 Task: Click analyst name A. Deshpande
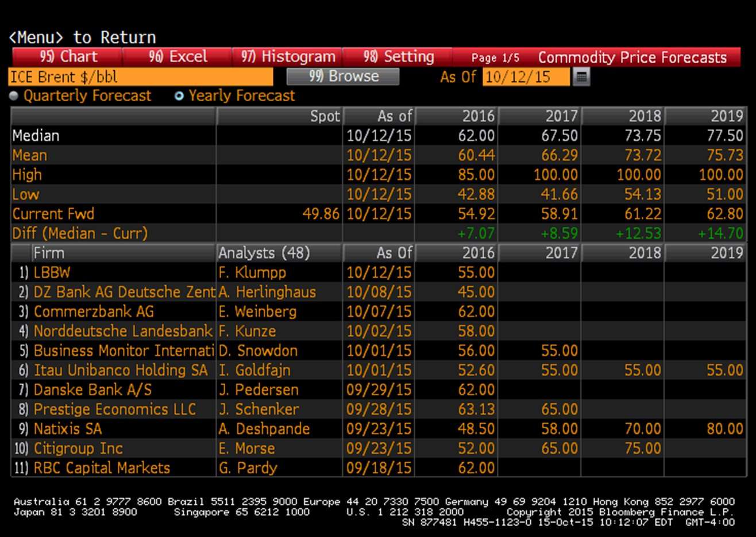[x=264, y=429]
